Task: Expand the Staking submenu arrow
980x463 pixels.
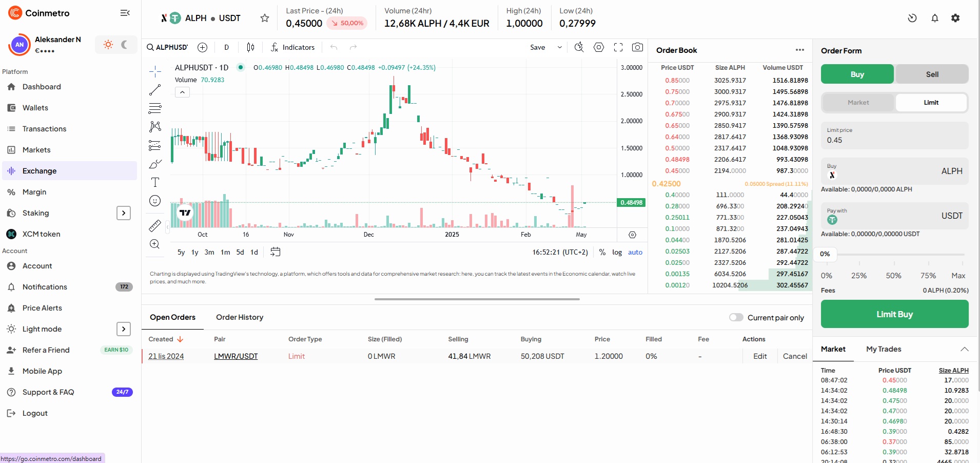Action: pos(124,213)
